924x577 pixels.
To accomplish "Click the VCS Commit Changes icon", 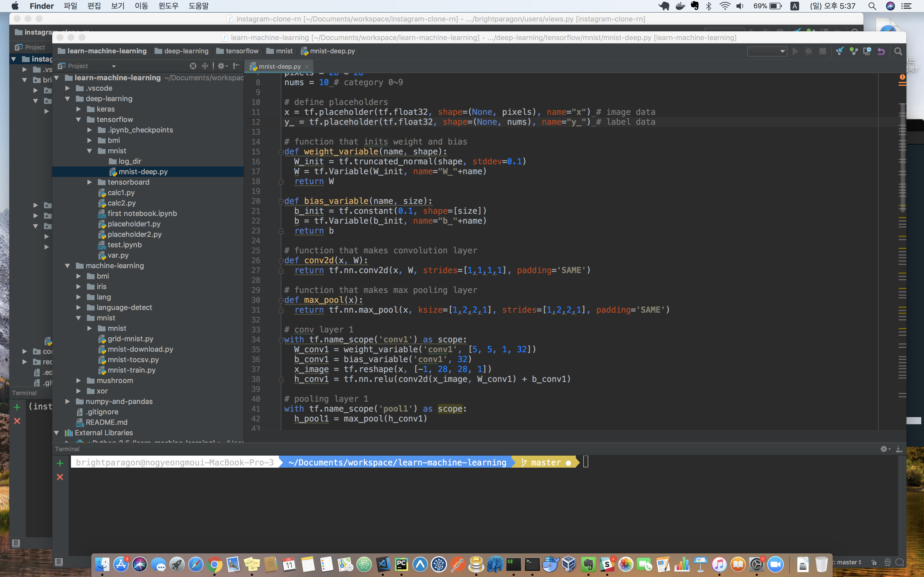I will (x=853, y=51).
